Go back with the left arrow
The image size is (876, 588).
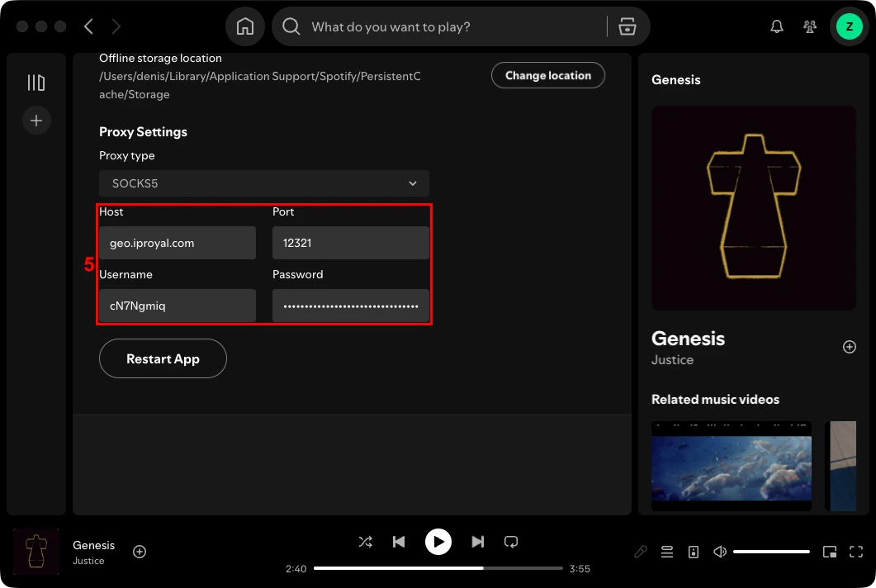pos(88,26)
